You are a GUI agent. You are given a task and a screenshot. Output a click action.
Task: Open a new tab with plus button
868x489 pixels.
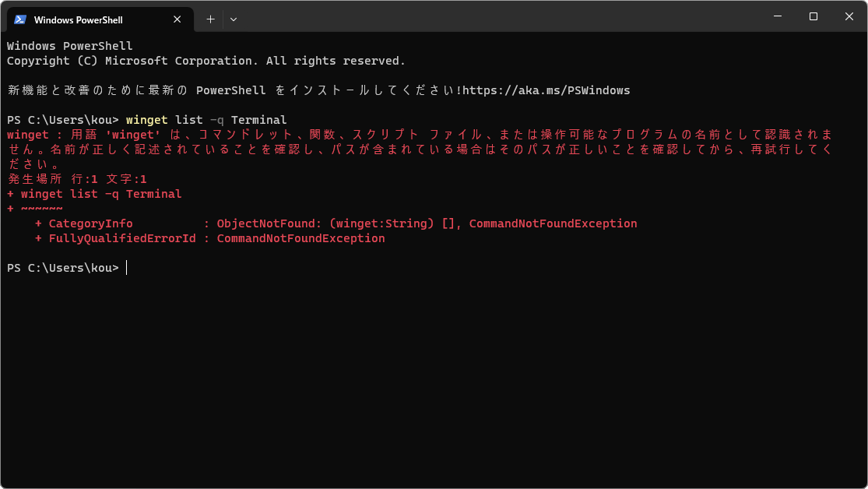click(x=210, y=19)
